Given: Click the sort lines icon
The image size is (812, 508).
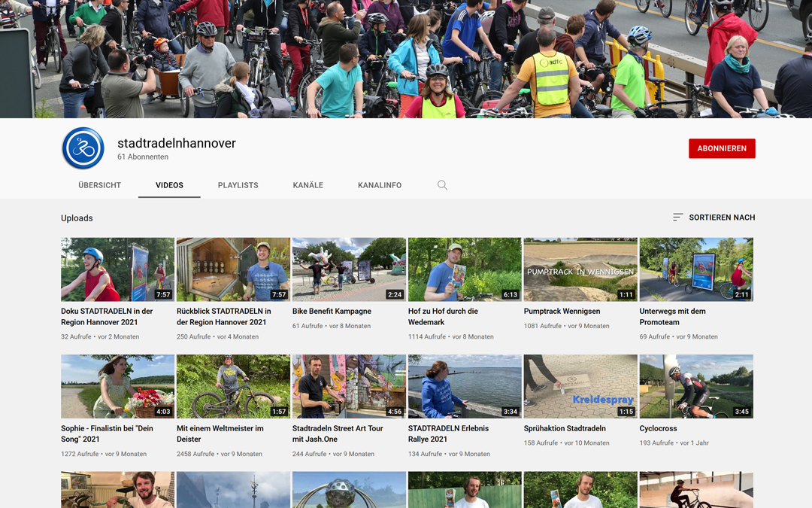Looking at the screenshot, I should coord(677,217).
